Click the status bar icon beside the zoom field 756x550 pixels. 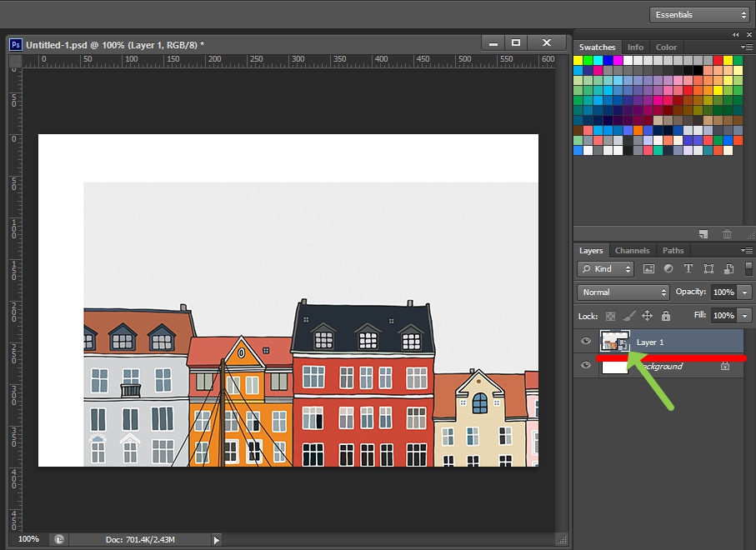click(x=59, y=539)
